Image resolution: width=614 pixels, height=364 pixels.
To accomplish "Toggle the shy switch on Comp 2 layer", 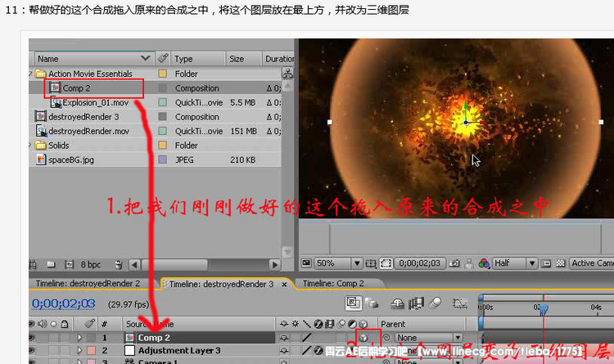I will pos(284,337).
